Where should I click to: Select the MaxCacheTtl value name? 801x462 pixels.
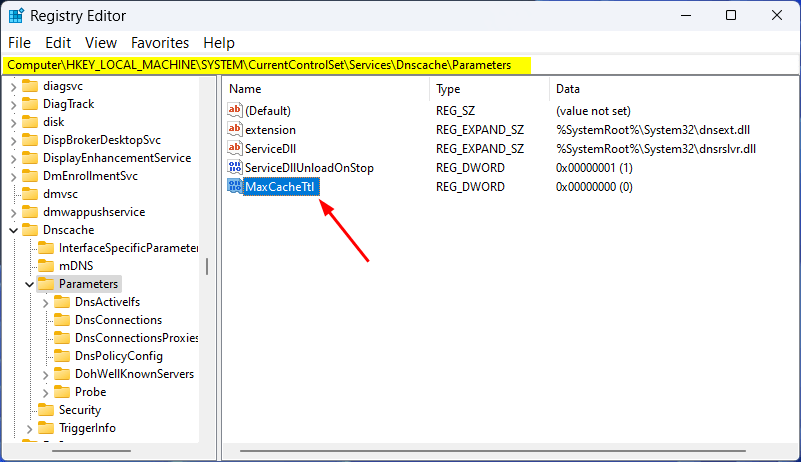point(280,187)
